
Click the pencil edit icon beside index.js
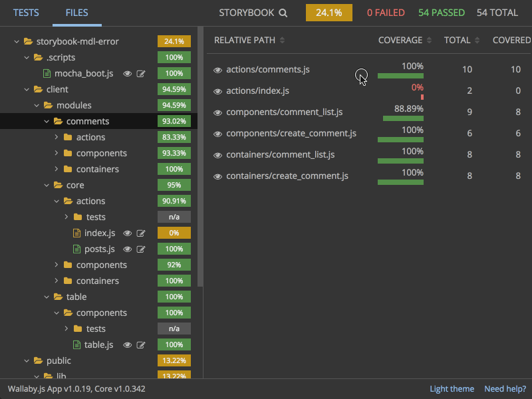click(x=140, y=233)
